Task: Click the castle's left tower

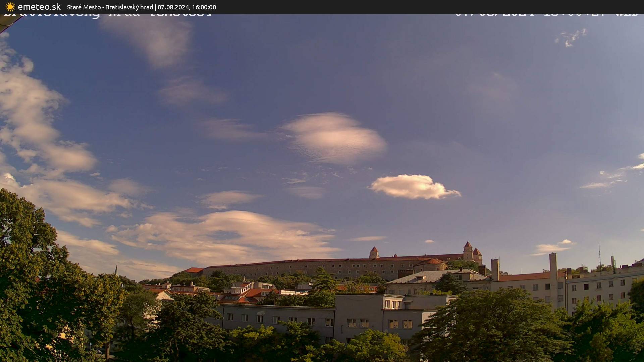Action: click(374, 250)
